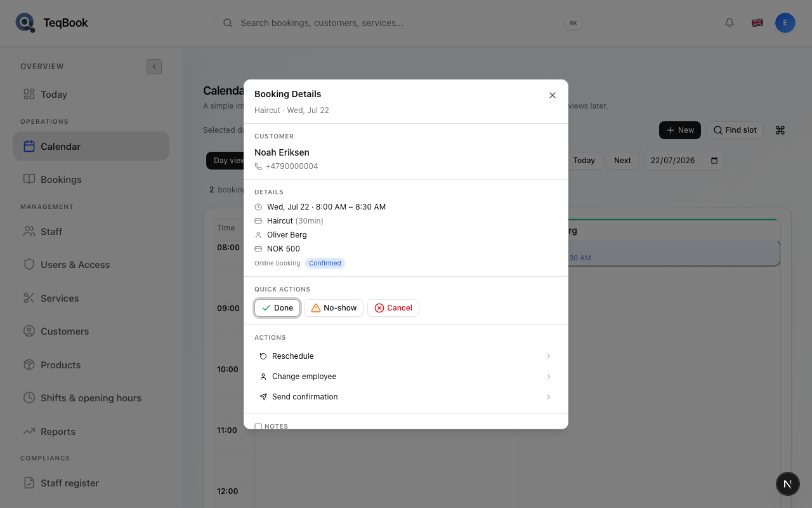Click the phone icon beside the customer number

[x=258, y=166]
